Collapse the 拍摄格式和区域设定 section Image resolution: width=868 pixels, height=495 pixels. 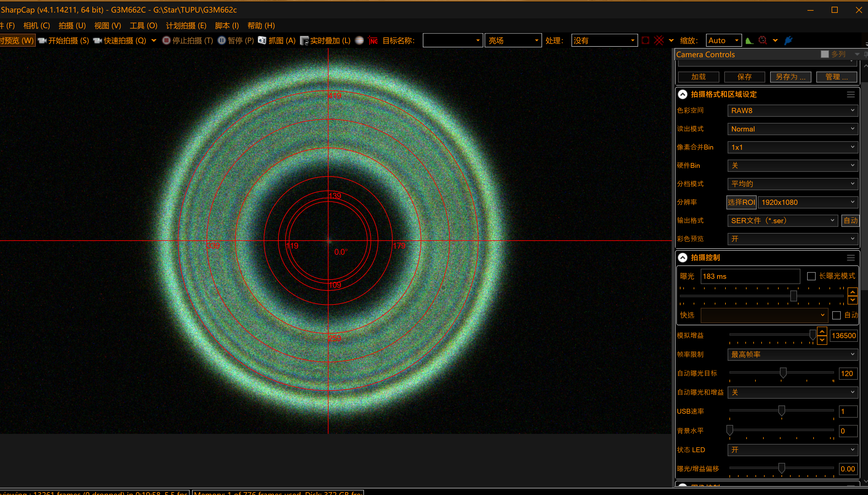[682, 94]
